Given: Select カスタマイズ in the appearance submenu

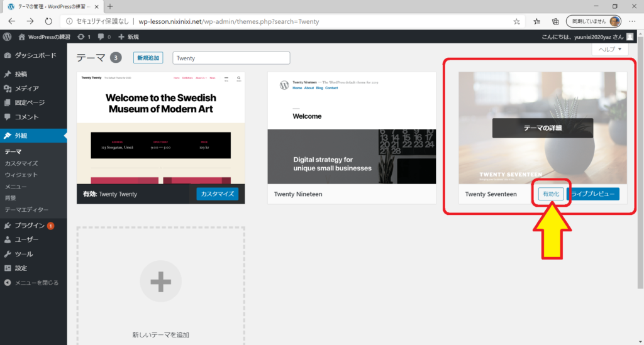Looking at the screenshot, I should [x=21, y=163].
